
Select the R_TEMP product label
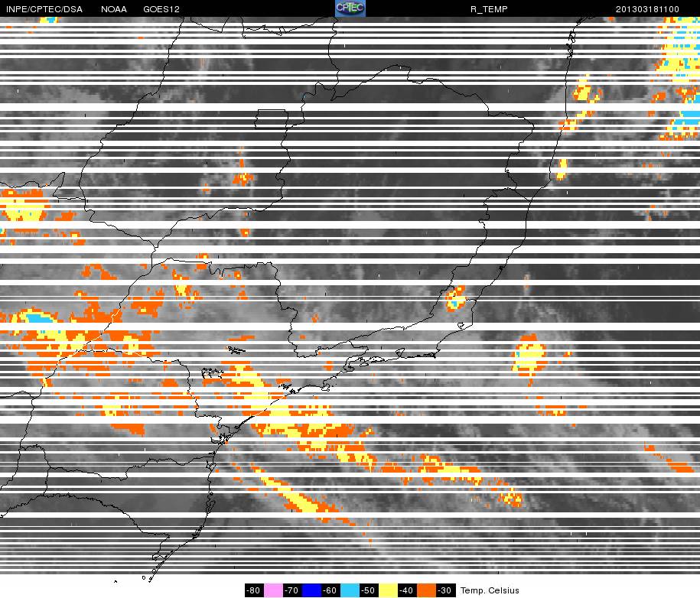click(489, 9)
